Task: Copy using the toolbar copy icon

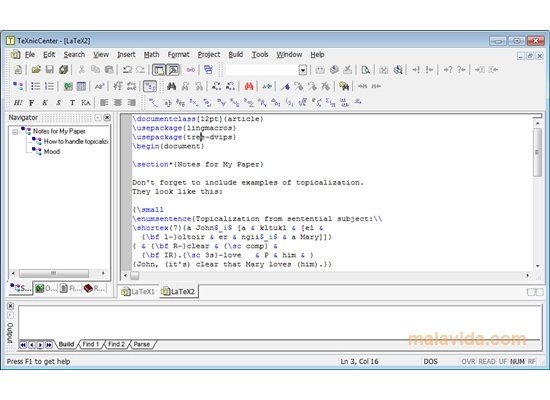Action: coord(95,70)
